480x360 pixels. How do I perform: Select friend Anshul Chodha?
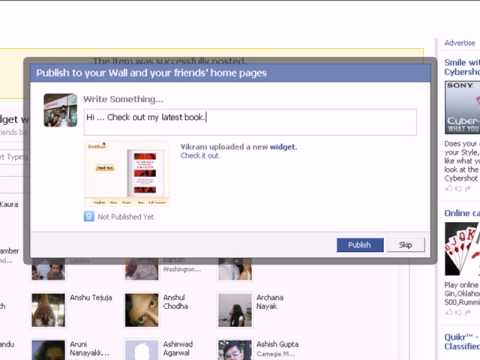[176, 302]
